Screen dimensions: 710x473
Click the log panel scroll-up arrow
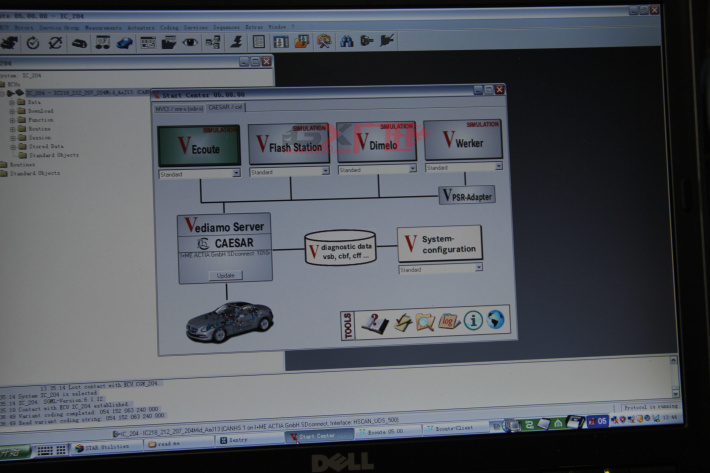coord(673,360)
